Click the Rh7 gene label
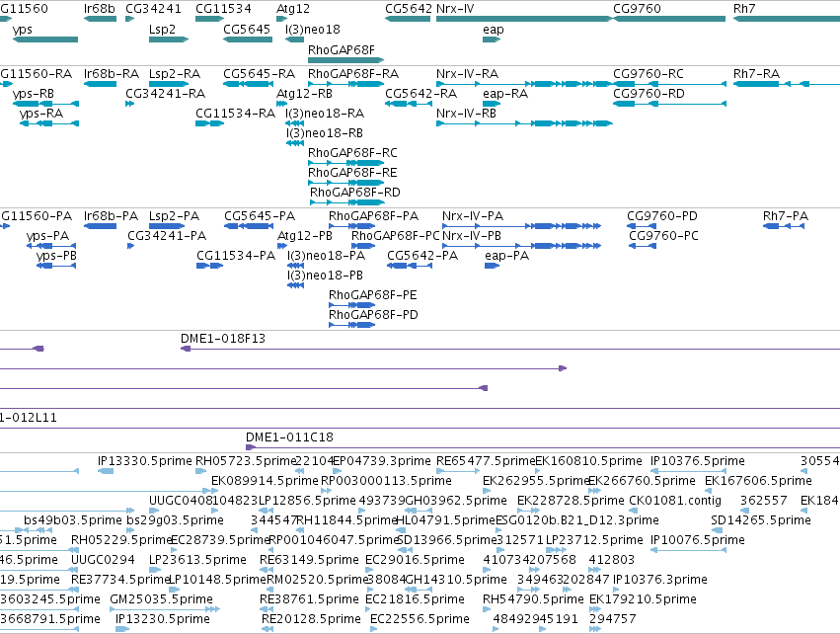 744,9
